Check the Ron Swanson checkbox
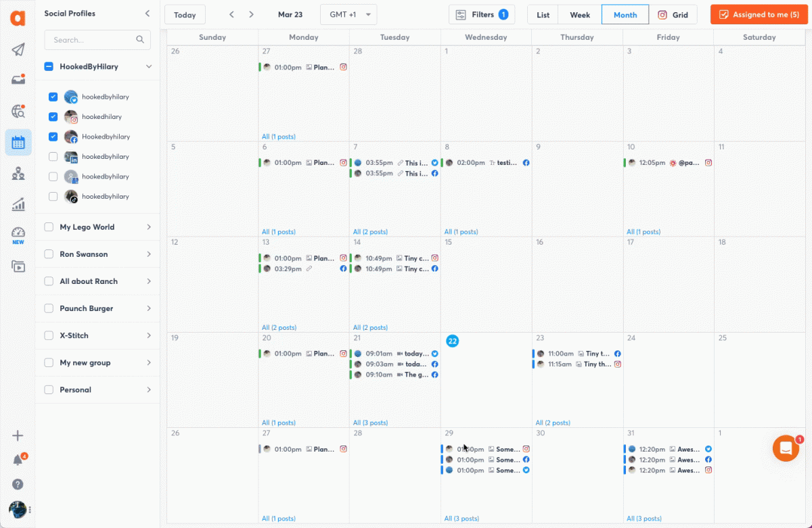This screenshot has width=812, height=528. click(49, 254)
